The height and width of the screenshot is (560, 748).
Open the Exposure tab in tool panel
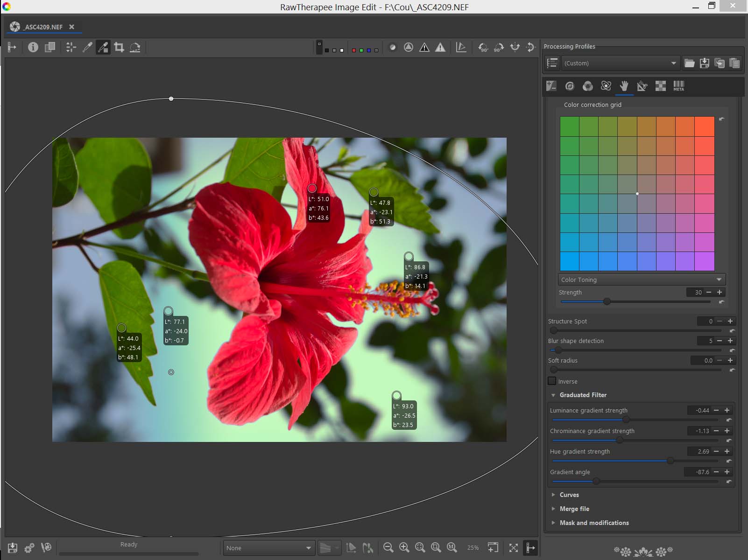point(551,86)
